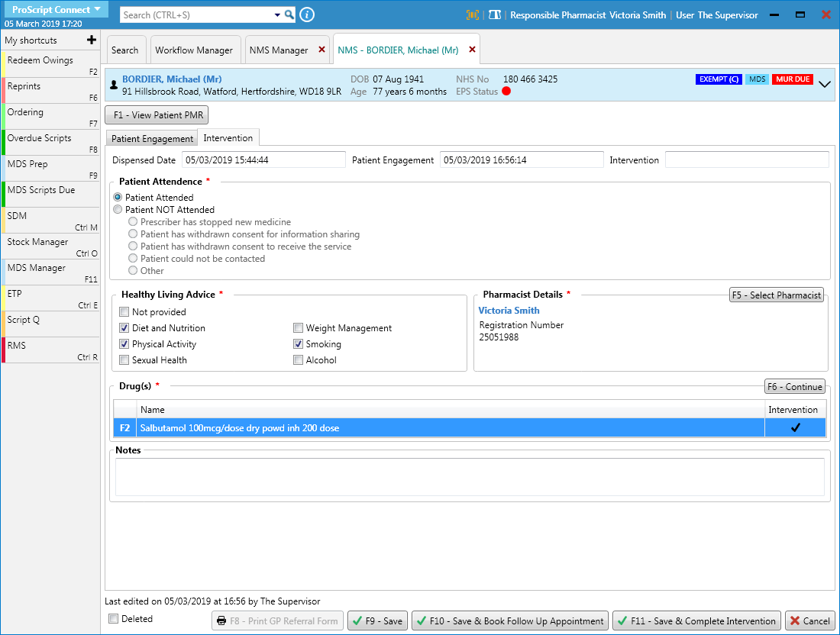Open the ProScript Connect main menu dropdown

(57, 10)
